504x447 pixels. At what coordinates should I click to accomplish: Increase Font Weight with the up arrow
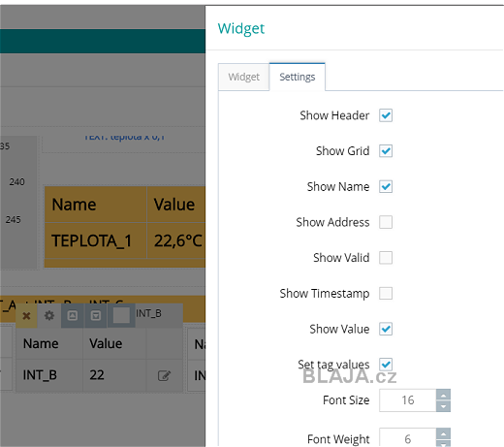(x=443, y=433)
